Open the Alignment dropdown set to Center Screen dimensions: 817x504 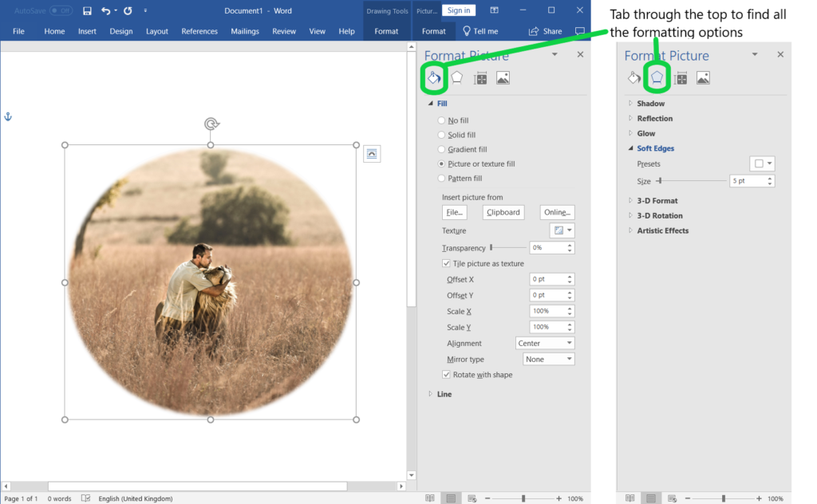coord(545,343)
